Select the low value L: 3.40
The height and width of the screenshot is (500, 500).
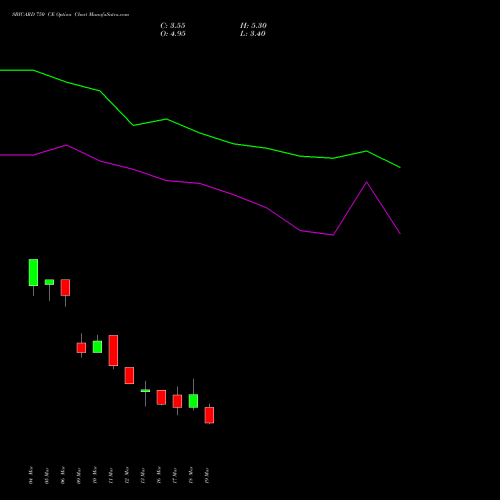point(253,34)
